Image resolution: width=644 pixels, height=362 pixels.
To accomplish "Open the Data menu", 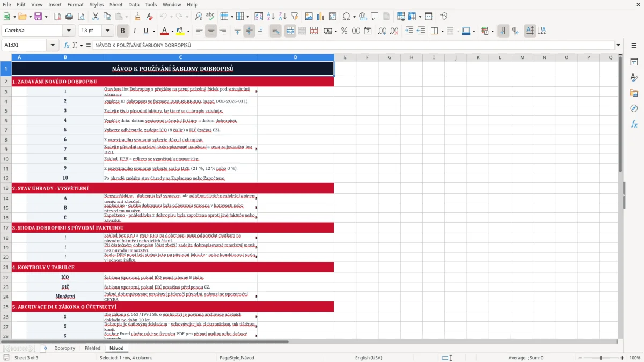I will coord(134,4).
